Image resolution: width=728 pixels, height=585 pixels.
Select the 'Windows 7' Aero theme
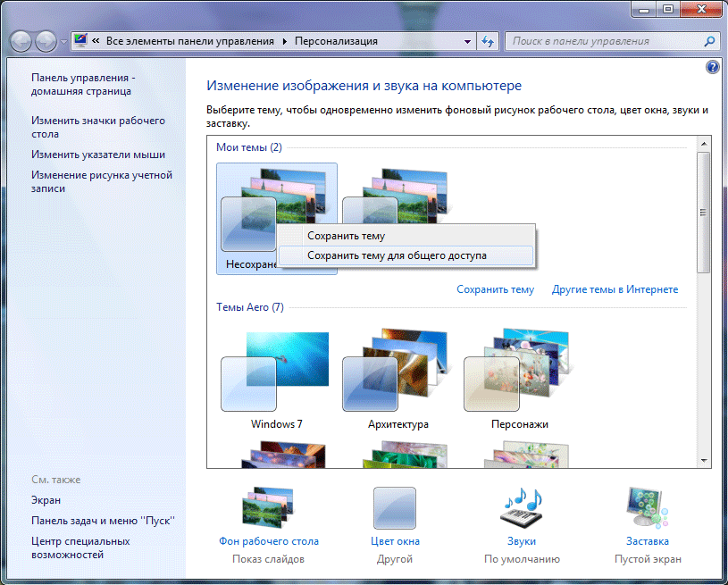[x=276, y=380]
